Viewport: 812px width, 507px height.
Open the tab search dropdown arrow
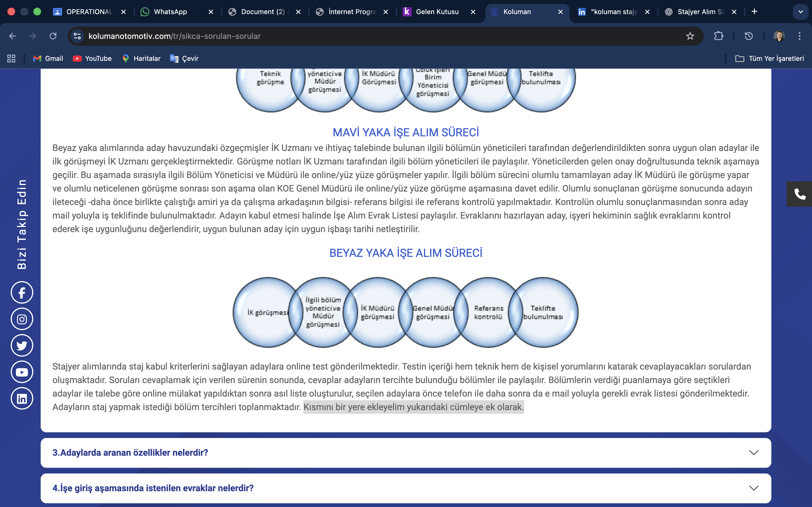(x=800, y=12)
